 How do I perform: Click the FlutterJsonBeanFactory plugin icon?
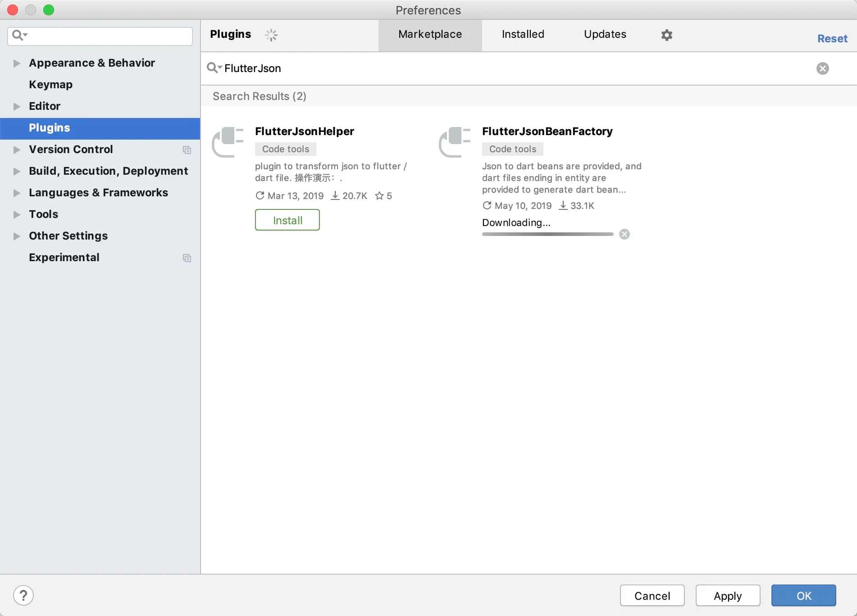(x=455, y=142)
